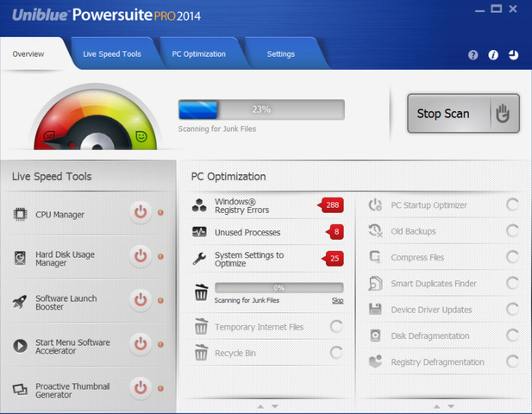532x414 pixels.
Task: Select the PC Startup Optimizer circle
Action: [512, 204]
